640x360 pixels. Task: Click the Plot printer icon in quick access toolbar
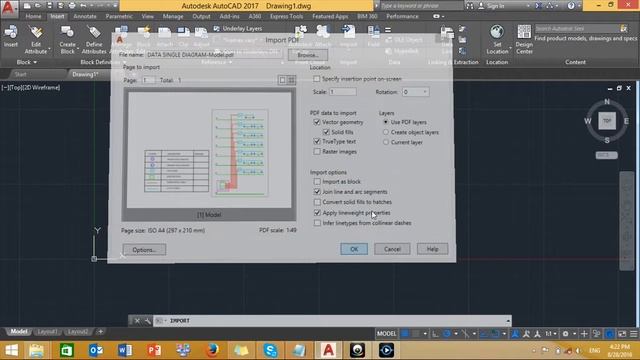click(x=72, y=6)
